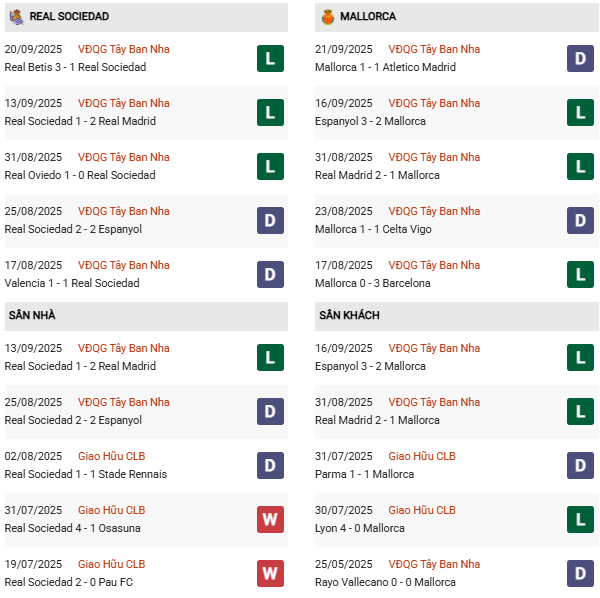The height and width of the screenshot is (598, 600).
Task: Click loss badge for Lyon 4 - 0 Mallorca
Action: click(x=580, y=519)
